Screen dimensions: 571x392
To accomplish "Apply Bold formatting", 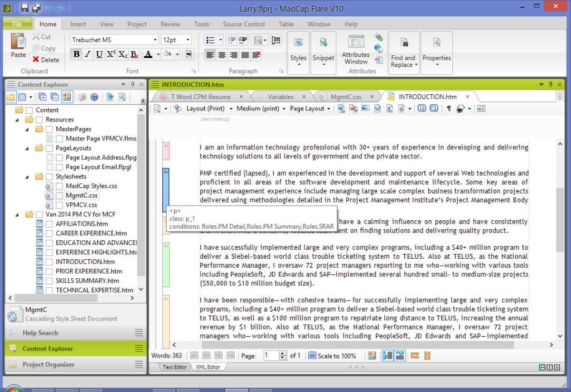I will pyautogui.click(x=76, y=54).
